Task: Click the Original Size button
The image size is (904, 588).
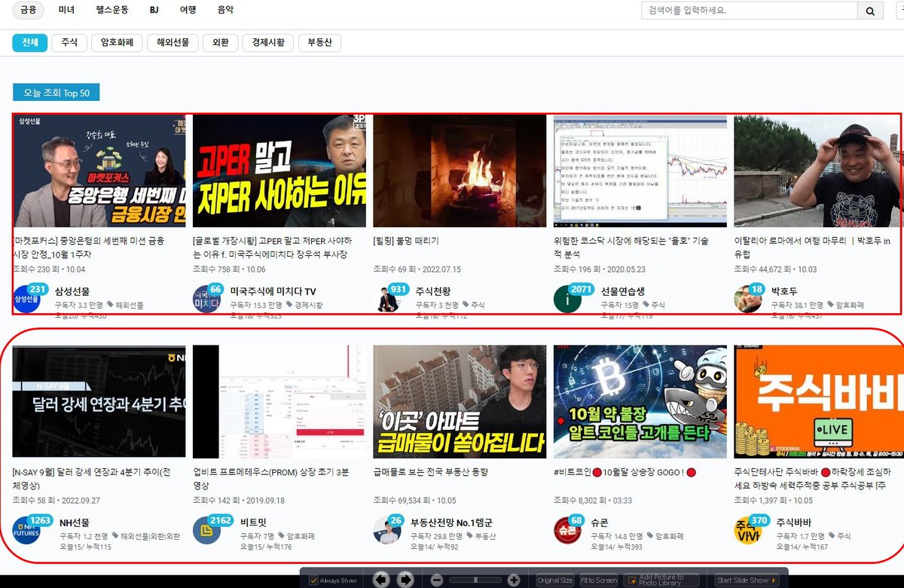Action: click(555, 580)
